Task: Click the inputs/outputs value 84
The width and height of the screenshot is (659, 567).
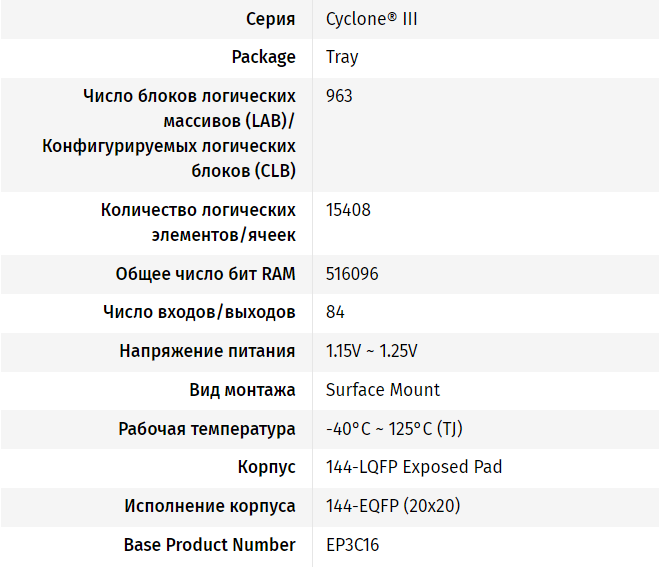Action: point(335,312)
